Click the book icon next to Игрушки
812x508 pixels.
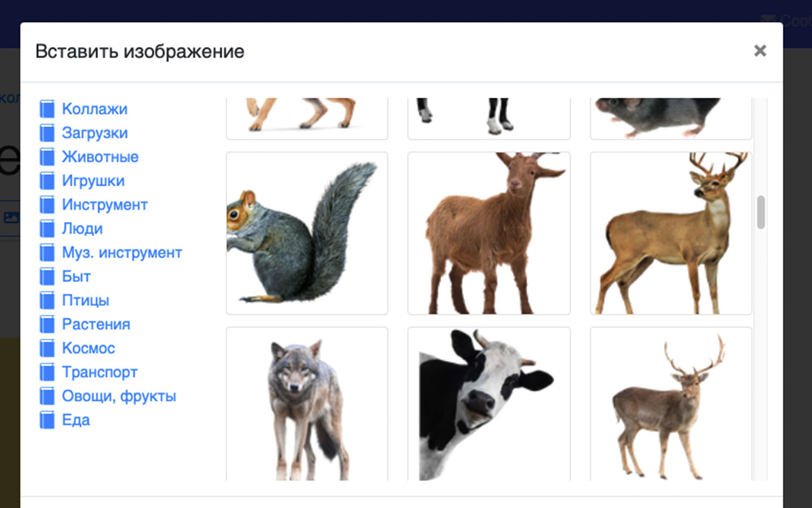click(47, 181)
